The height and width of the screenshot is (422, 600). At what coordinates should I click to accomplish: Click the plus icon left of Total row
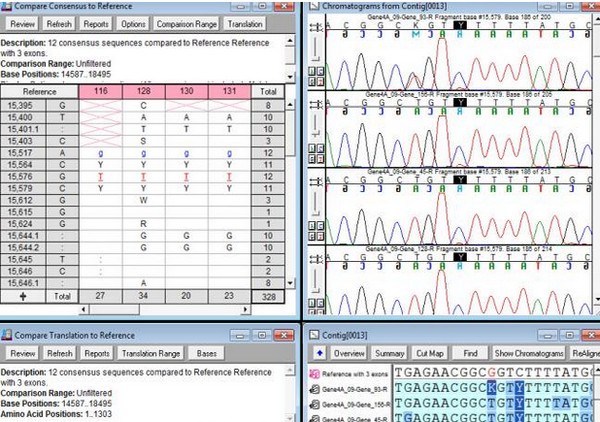tap(23, 296)
